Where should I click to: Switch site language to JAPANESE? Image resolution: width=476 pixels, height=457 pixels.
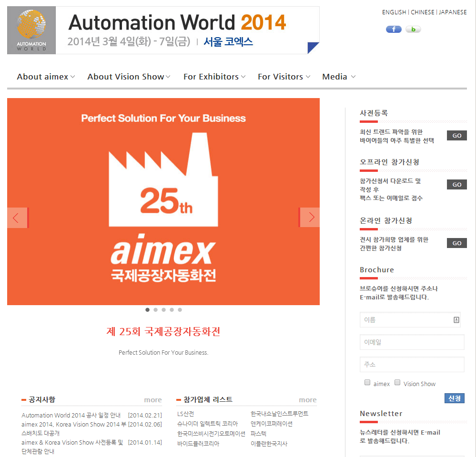tap(453, 12)
